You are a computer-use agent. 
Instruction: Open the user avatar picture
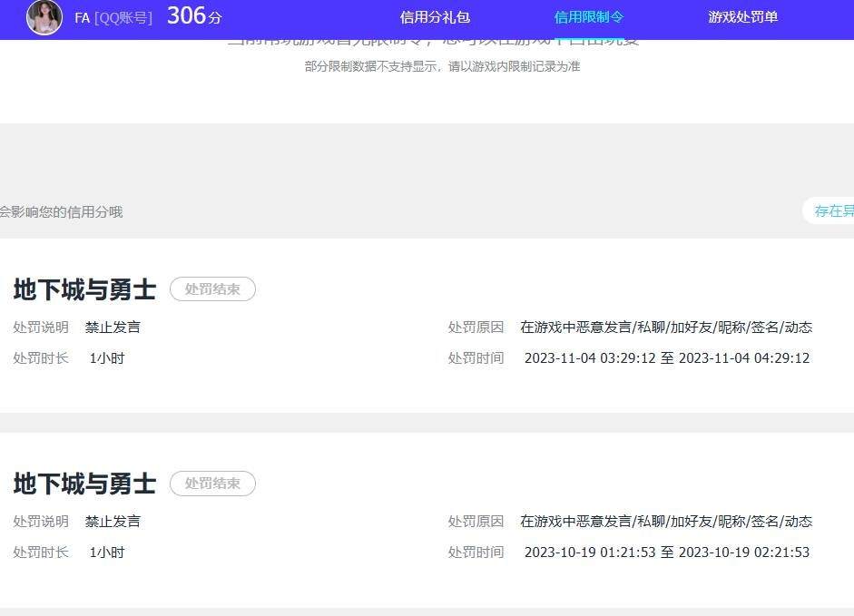coord(44,17)
